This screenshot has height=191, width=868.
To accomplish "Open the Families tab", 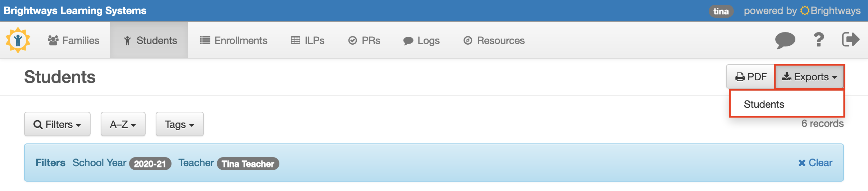I will [73, 40].
